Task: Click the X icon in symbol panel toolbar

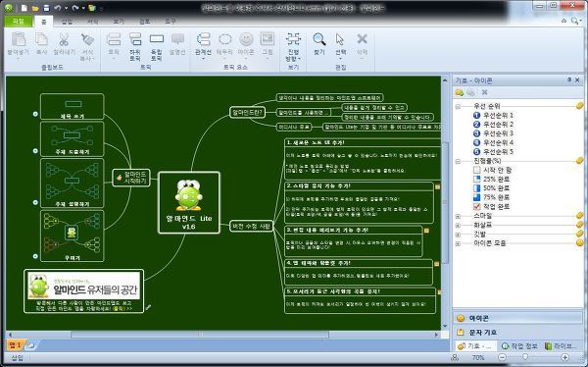Action: [x=484, y=92]
